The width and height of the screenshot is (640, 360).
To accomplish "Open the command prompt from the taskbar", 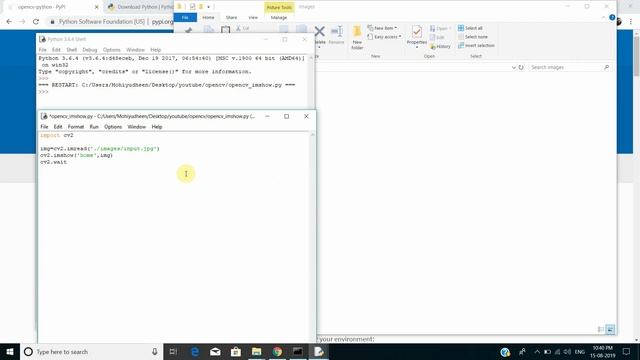I will (298, 352).
